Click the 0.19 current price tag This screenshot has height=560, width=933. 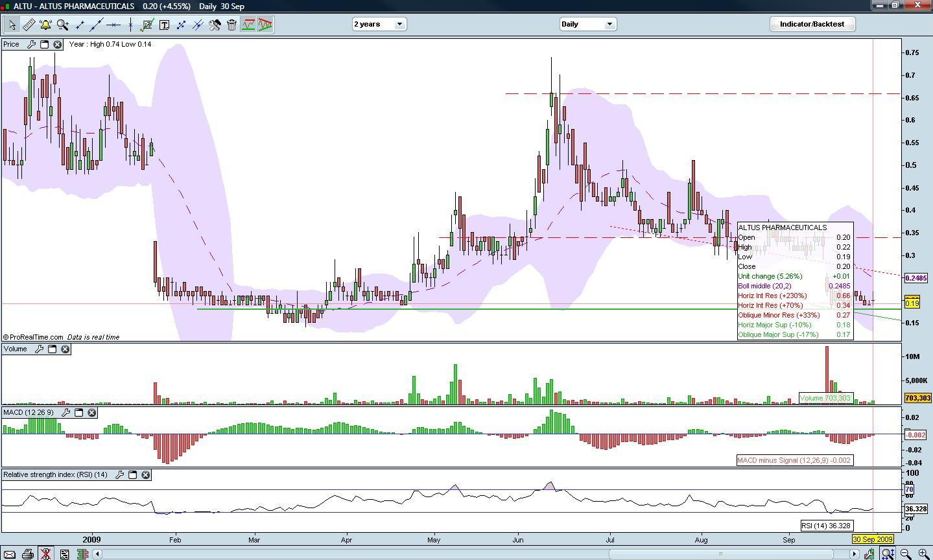coord(912,302)
